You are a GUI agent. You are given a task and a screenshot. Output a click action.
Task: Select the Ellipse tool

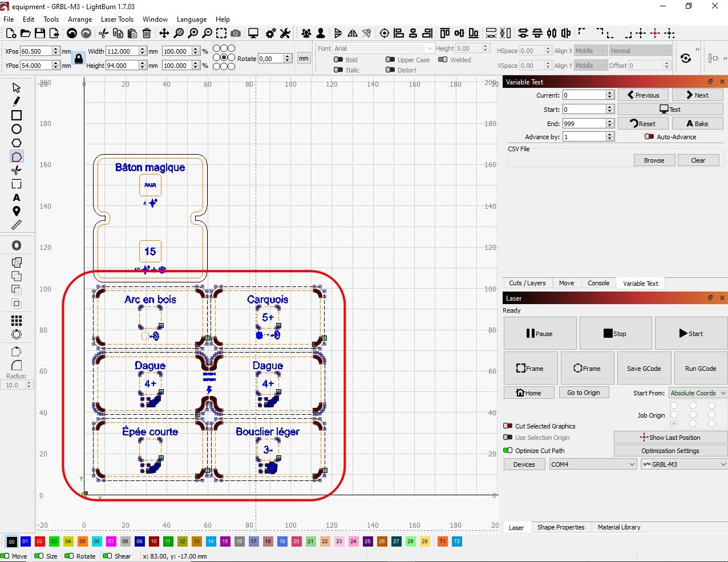[17, 129]
